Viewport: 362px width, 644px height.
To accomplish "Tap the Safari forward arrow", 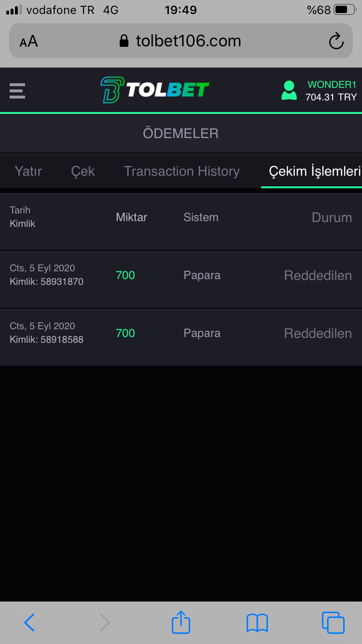I will point(105,623).
